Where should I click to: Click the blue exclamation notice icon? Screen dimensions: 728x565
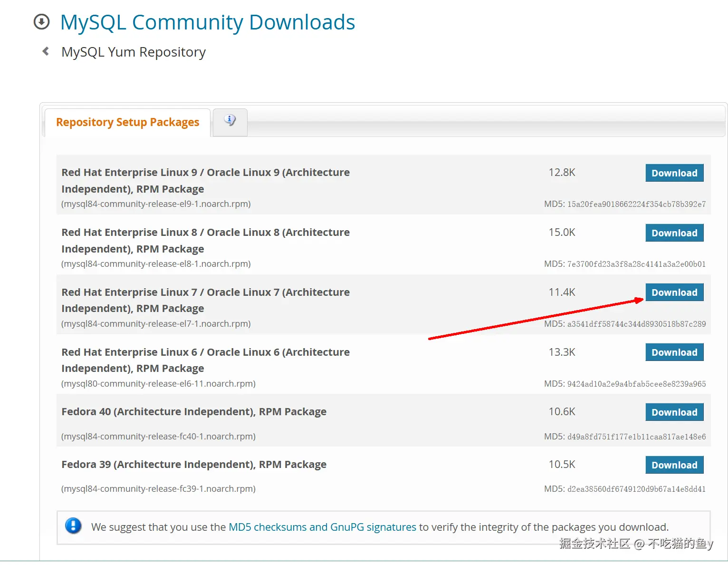(73, 526)
